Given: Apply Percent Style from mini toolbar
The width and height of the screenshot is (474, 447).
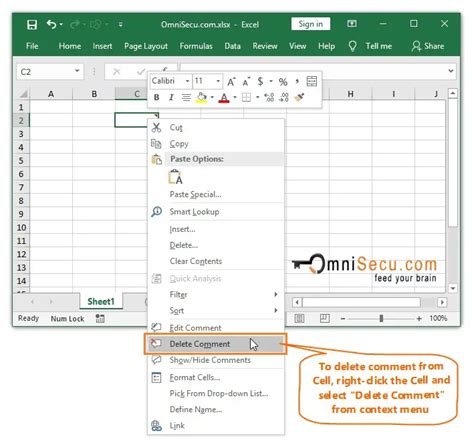Looking at the screenshot, I should coord(283,82).
